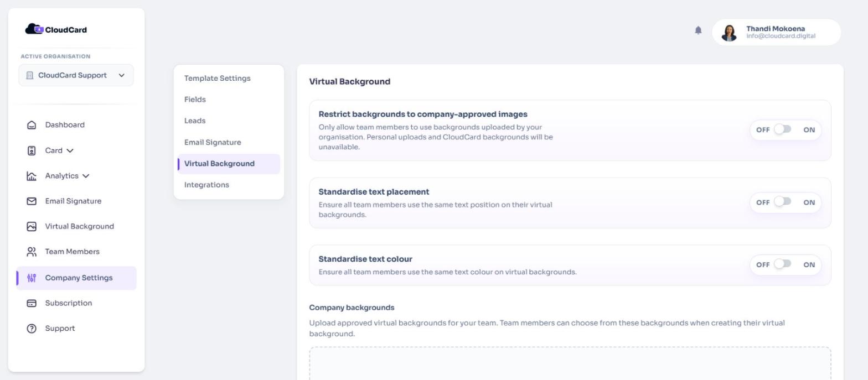Click the Team Members people icon
Viewport: 868px width, 380px height.
click(32, 252)
